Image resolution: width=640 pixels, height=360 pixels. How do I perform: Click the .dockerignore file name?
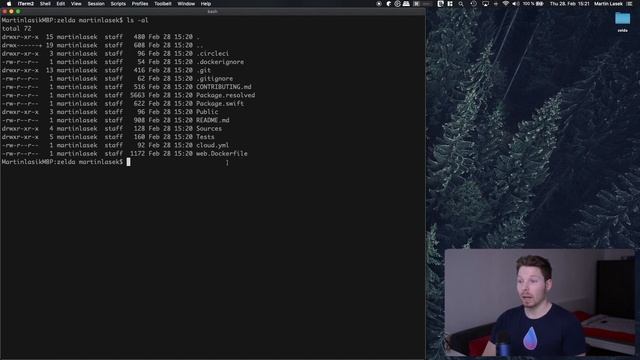pyautogui.click(x=220, y=62)
